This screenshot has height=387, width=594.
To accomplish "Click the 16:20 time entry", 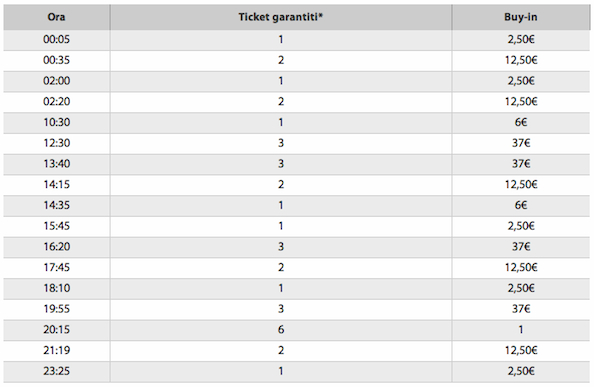I will tap(56, 247).
